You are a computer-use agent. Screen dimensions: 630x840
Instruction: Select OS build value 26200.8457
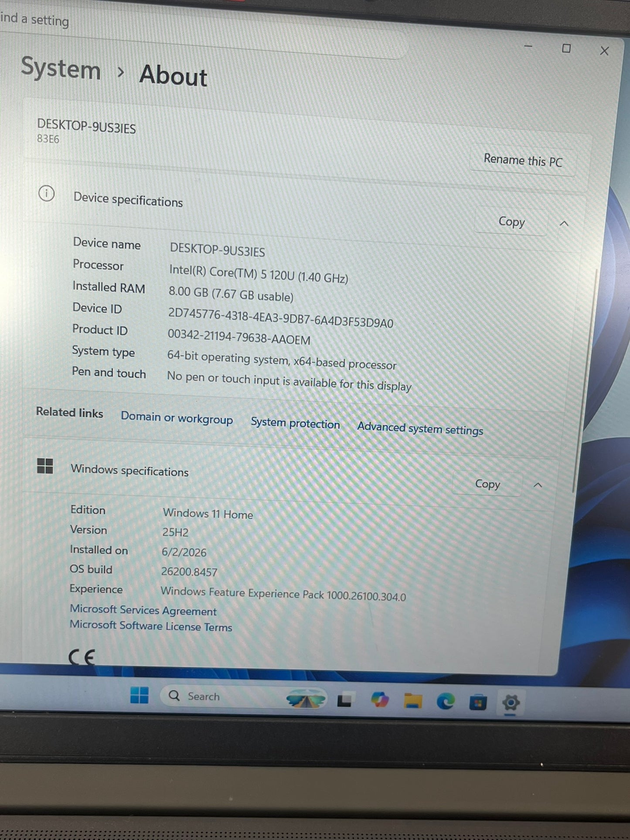click(x=189, y=571)
